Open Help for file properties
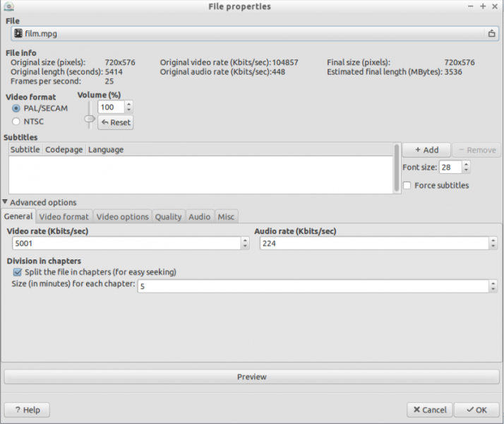Image resolution: width=504 pixels, height=424 pixels. pos(27,410)
